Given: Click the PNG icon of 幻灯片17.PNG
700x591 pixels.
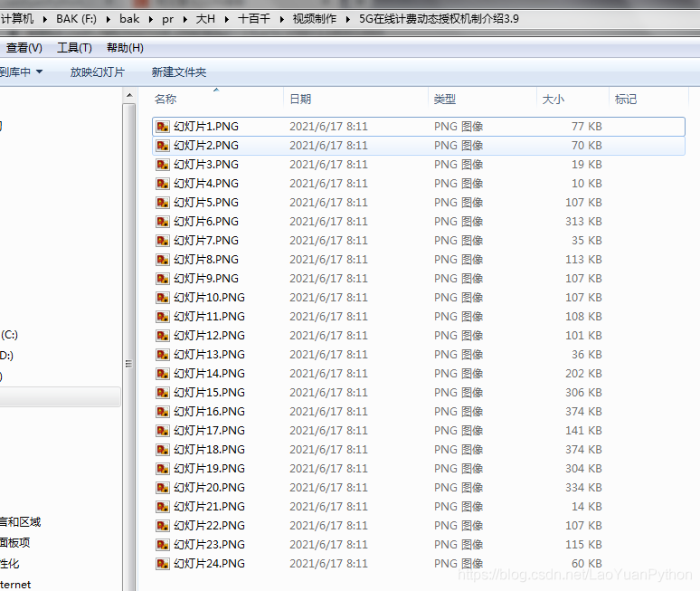Looking at the screenshot, I should pyautogui.click(x=163, y=431).
